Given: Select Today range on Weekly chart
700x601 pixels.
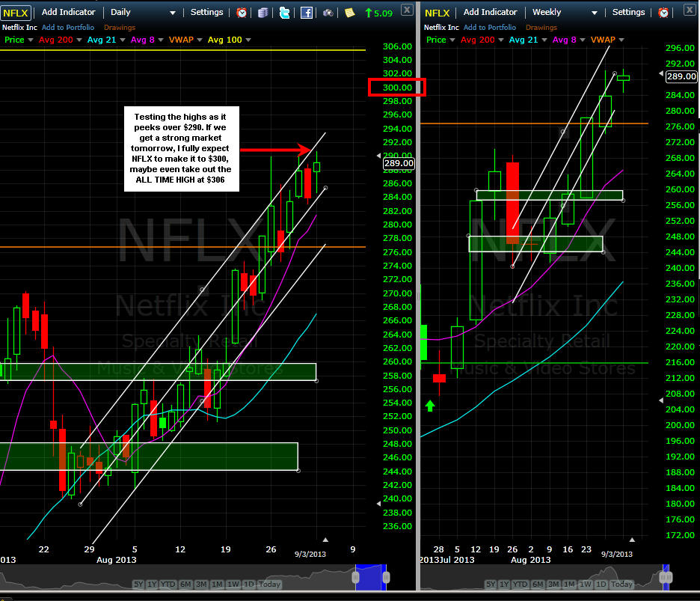Looking at the screenshot, I should (x=622, y=584).
